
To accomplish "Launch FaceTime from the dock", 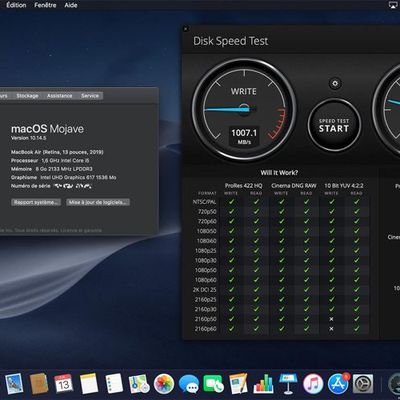I will tap(213, 384).
